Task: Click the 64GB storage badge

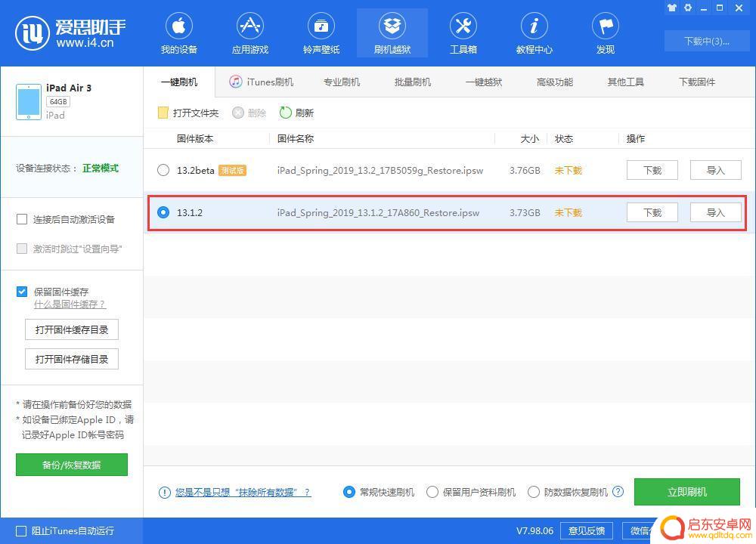Action: pyautogui.click(x=58, y=102)
